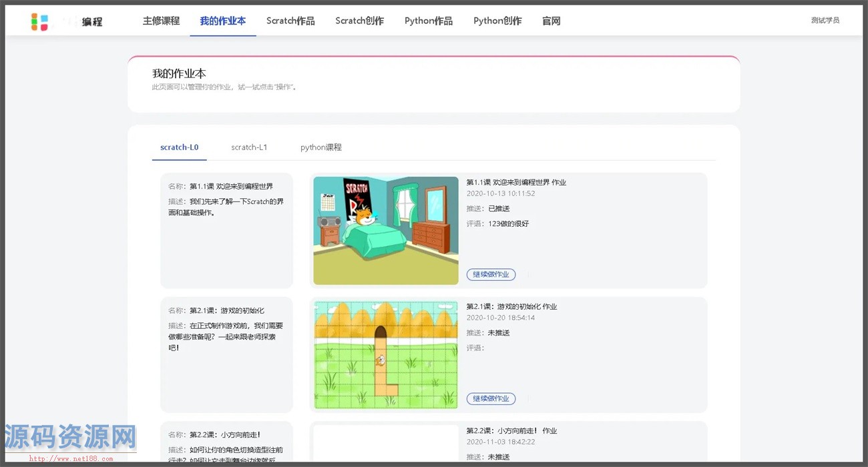Go to Scratch作品 page
This screenshot has width=868, height=467.
click(290, 21)
